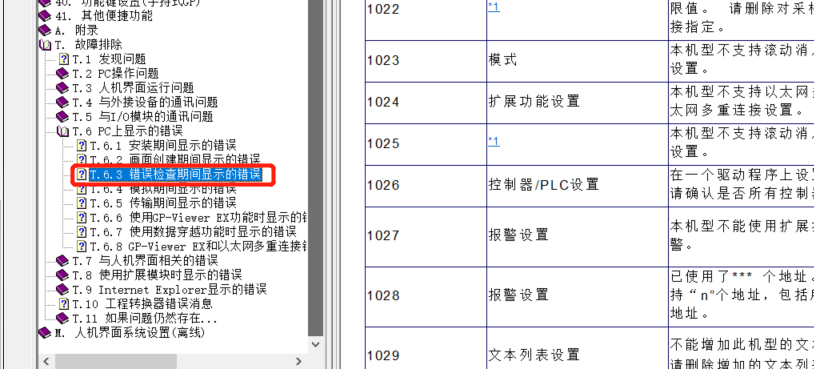This screenshot has height=369, width=814.
Task: Click the page icon of T.6.6 GP-Viewer EX topic
Action: [82, 217]
